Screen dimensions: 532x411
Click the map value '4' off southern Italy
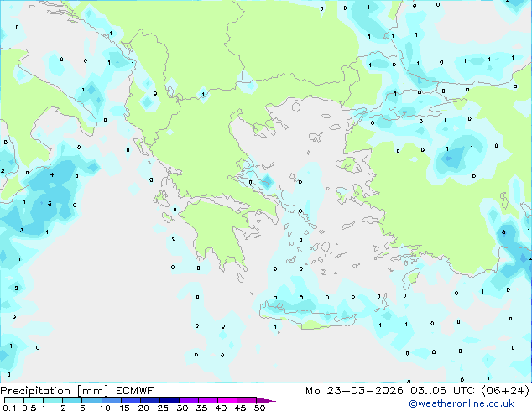click(x=52, y=175)
